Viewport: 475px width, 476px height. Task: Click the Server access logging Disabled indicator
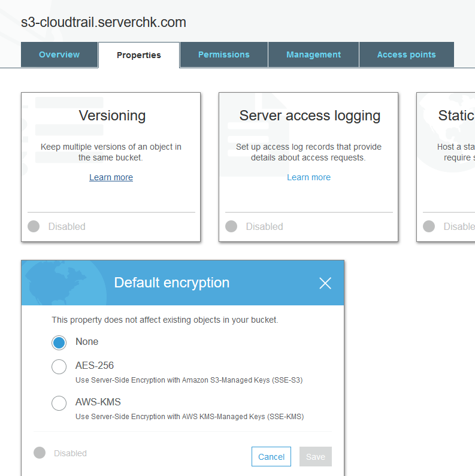click(231, 226)
